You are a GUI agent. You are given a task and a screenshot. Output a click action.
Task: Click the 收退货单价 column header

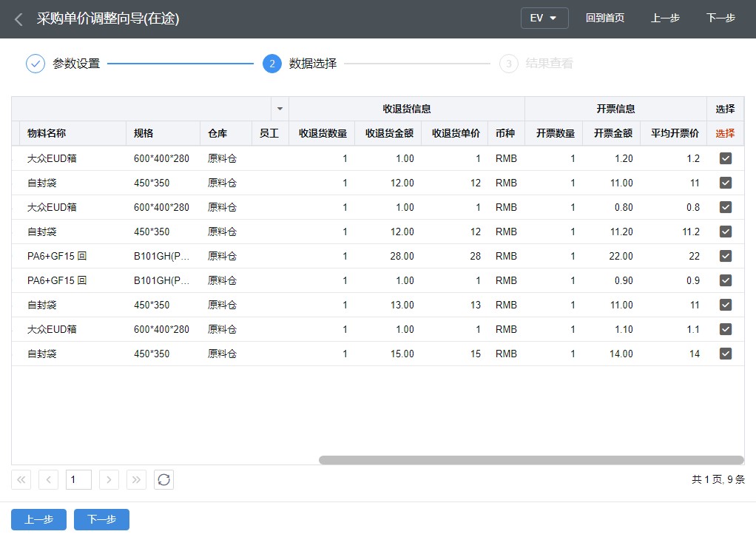(x=455, y=134)
